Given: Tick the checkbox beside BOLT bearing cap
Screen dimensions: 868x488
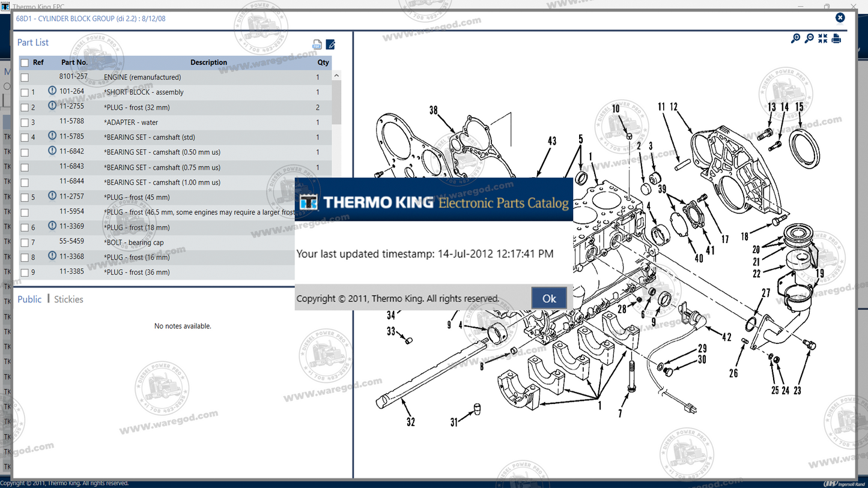Looking at the screenshot, I should click(25, 242).
